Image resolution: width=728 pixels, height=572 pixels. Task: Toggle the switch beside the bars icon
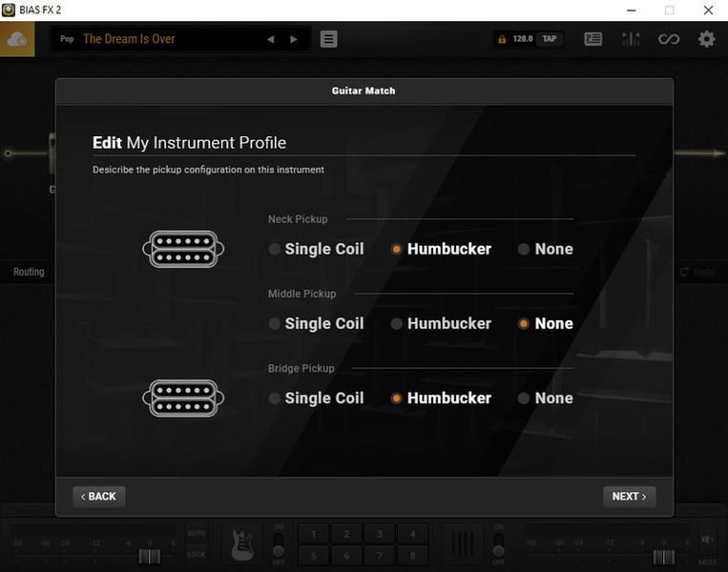click(x=499, y=544)
